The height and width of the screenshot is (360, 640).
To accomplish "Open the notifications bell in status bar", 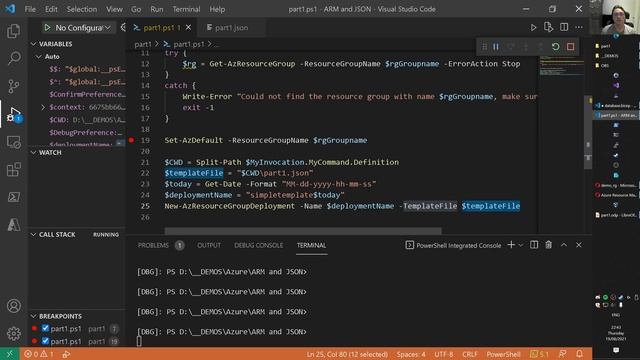I will pos(579,354).
